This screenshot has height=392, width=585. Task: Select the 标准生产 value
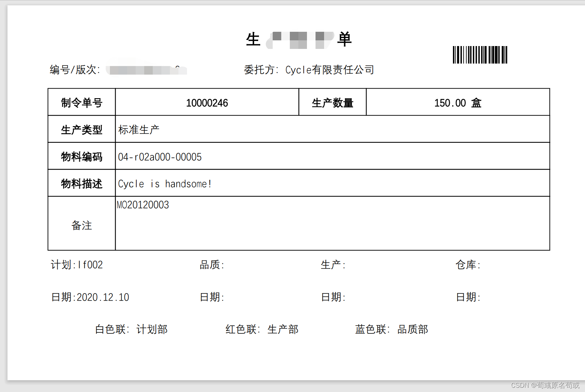point(139,130)
